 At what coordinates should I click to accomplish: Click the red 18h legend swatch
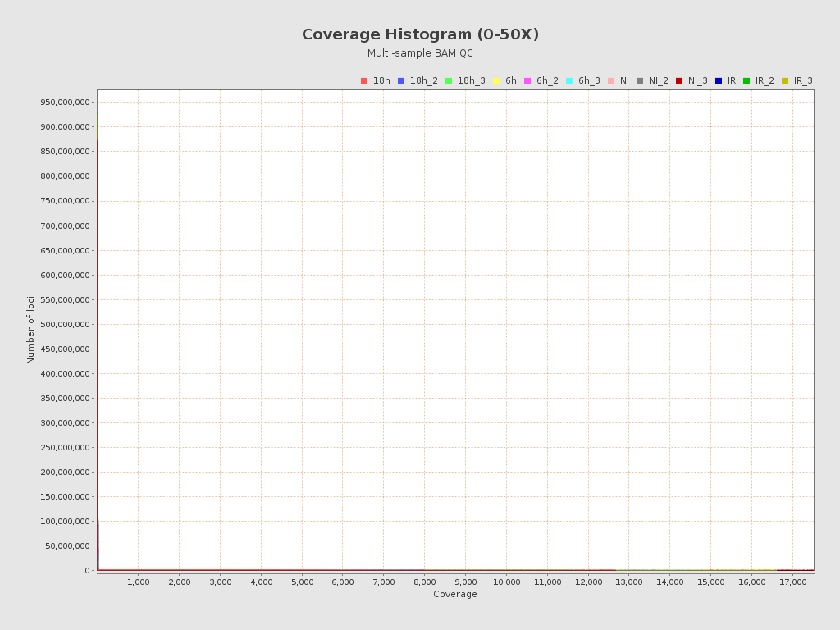364,81
